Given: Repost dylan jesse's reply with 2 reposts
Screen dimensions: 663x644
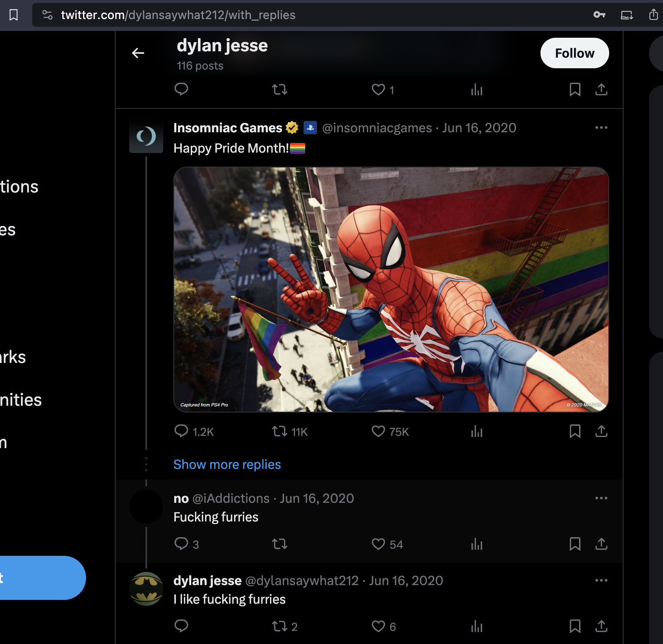Looking at the screenshot, I should (284, 626).
